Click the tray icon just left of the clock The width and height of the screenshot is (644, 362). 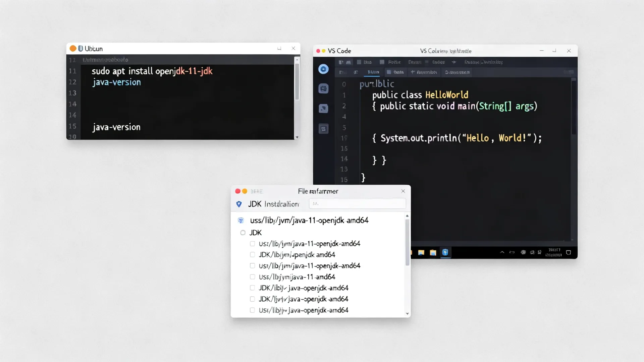click(x=539, y=252)
